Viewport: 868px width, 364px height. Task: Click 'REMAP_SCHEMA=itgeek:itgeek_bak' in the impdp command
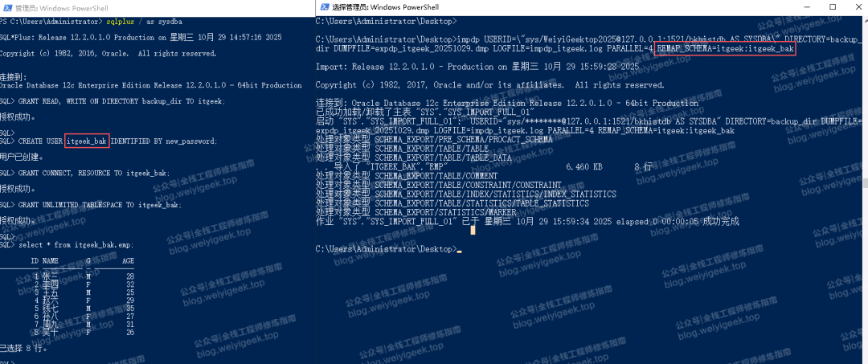pyautogui.click(x=726, y=49)
